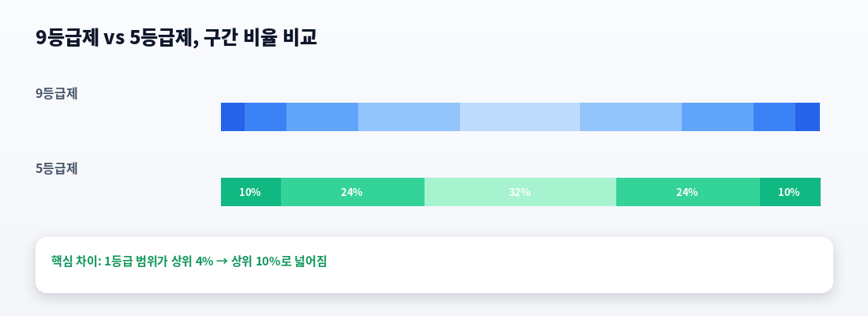The image size is (868, 316).
Task: Select the '9등급제' row label
Action: click(x=57, y=94)
